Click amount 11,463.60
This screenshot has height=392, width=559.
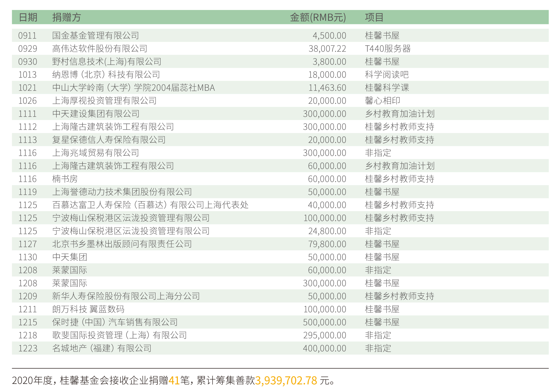point(327,88)
